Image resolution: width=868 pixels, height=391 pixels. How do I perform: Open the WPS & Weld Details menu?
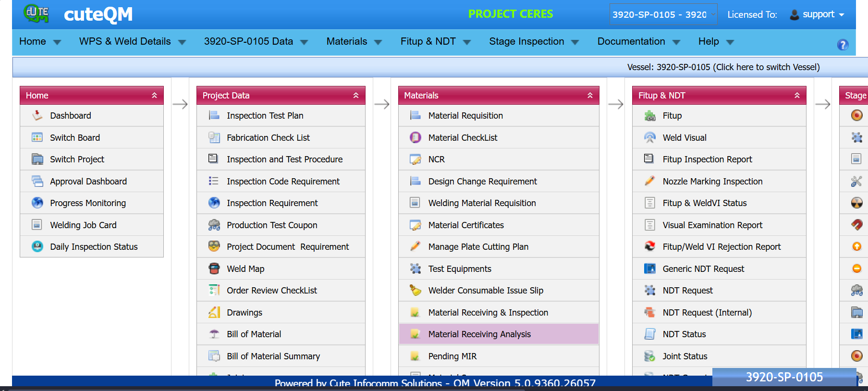(132, 42)
